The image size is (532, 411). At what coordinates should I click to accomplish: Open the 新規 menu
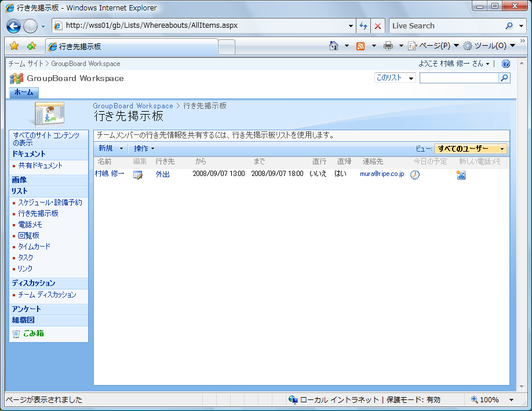click(111, 148)
